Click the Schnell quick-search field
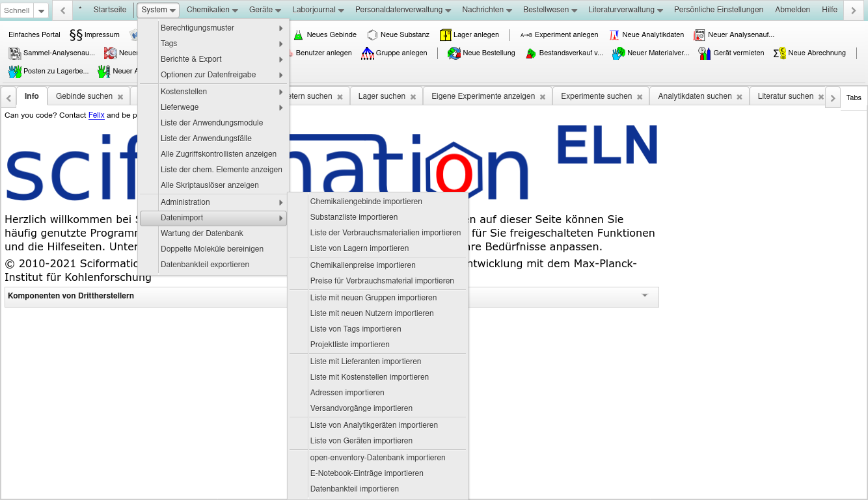The height and width of the screenshot is (500, 868). [17, 10]
